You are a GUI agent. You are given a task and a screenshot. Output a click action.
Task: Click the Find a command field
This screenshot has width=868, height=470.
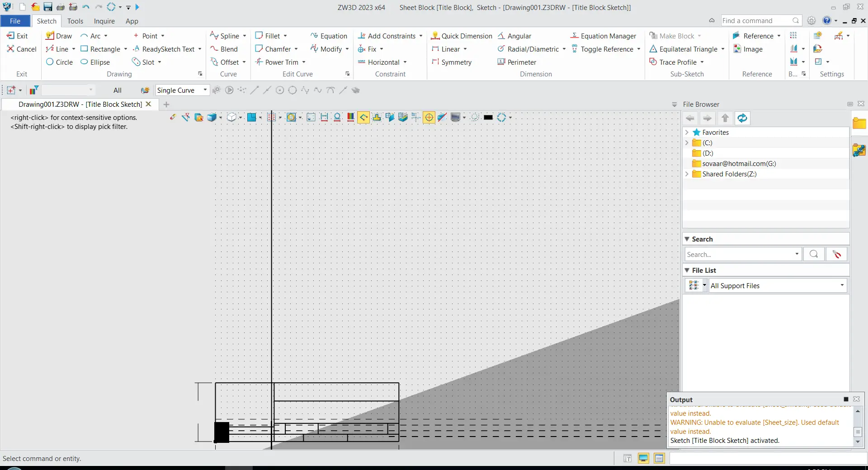coord(761,21)
